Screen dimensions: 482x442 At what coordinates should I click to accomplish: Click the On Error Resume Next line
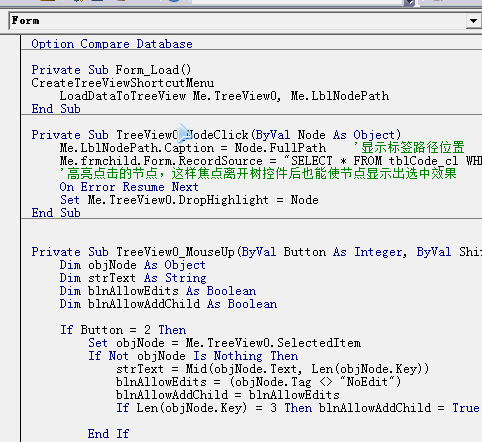(x=129, y=187)
